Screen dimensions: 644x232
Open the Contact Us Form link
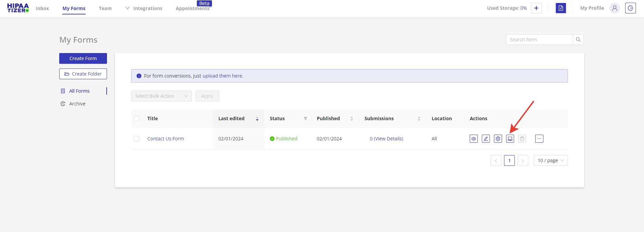(x=166, y=139)
